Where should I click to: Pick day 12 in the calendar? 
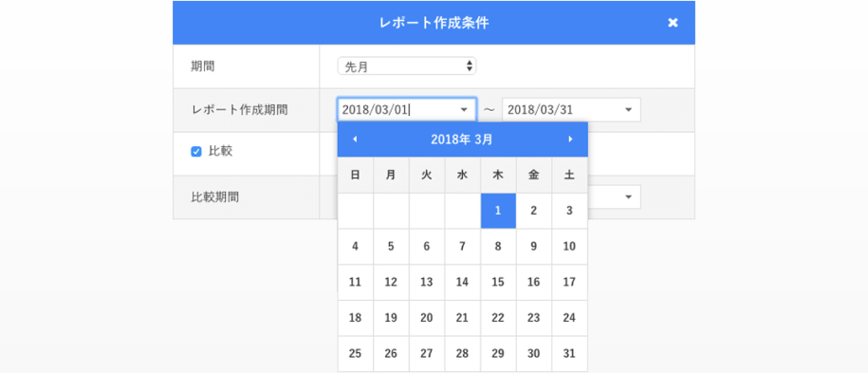tap(391, 282)
